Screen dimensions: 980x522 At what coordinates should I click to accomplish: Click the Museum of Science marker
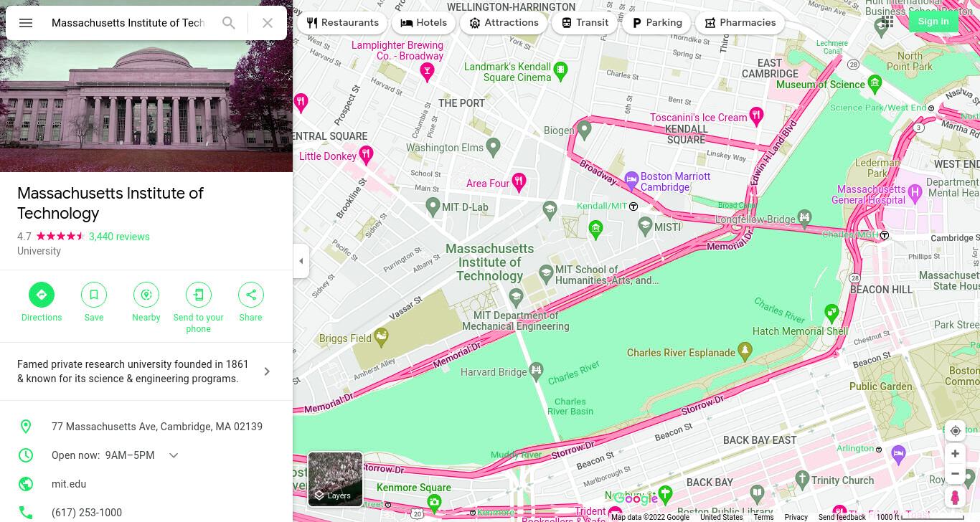point(875,83)
